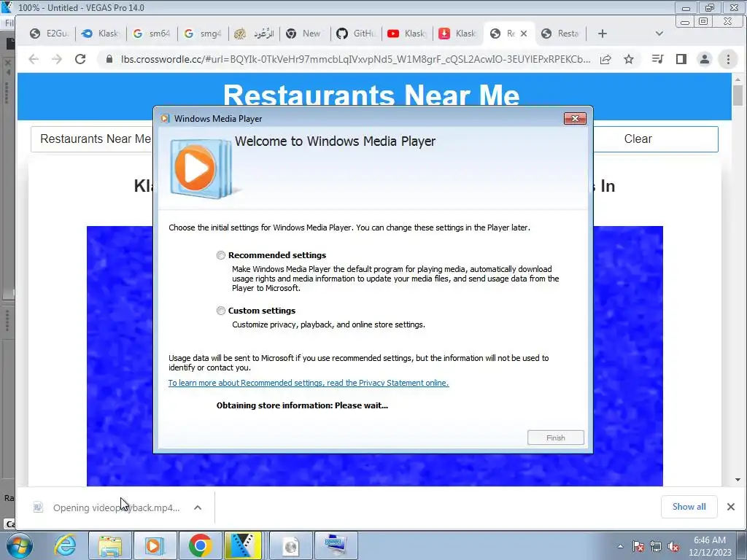The height and width of the screenshot is (560, 747).
Task: Click the Restaurants Near Me page heading
Action: tap(371, 96)
